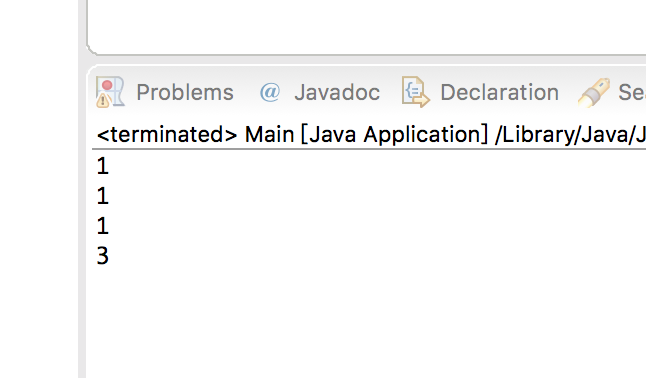Image resolution: width=646 pixels, height=378 pixels.
Task: Click the <terminated> status text
Action: pos(167,135)
